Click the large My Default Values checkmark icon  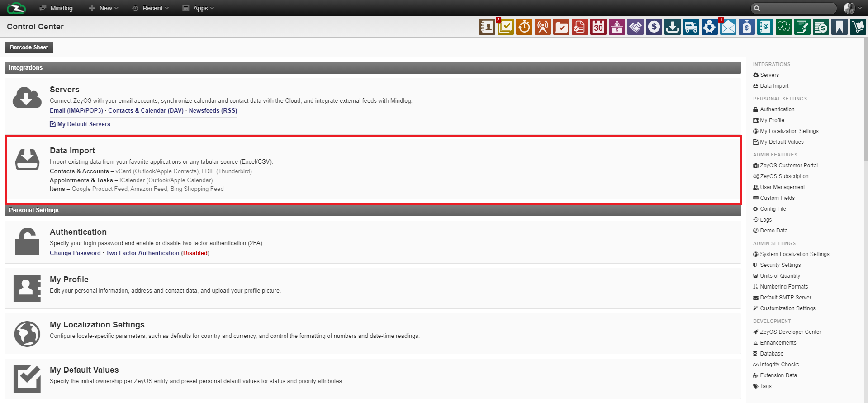coord(27,379)
